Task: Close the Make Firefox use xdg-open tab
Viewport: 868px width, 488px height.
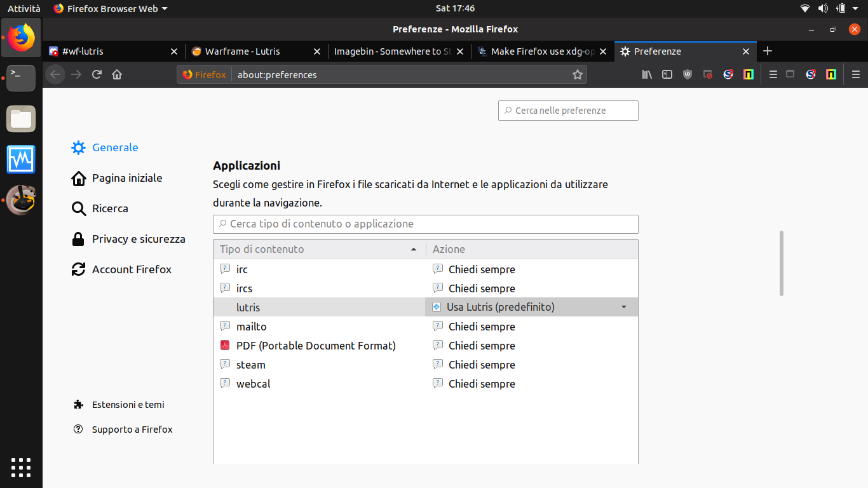Action: [x=603, y=51]
